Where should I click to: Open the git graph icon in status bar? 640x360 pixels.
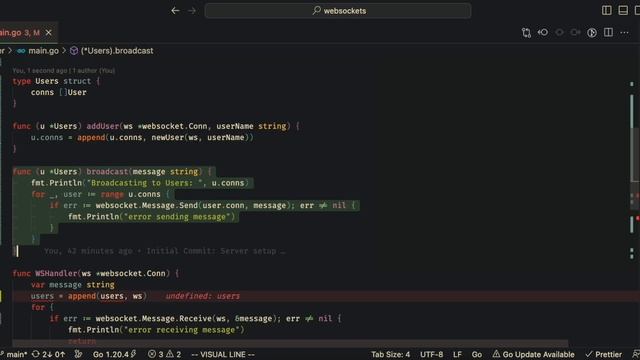tap(78, 354)
